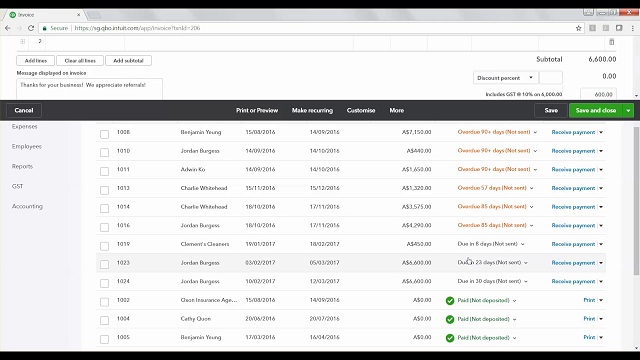The height and width of the screenshot is (360, 640).
Task: Click the discount value input field
Action: click(x=551, y=78)
